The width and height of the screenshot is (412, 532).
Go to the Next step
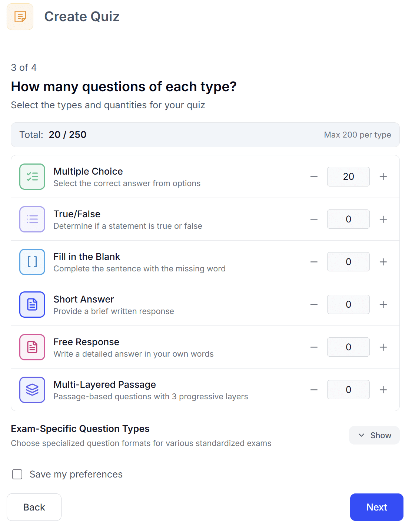[376, 507]
